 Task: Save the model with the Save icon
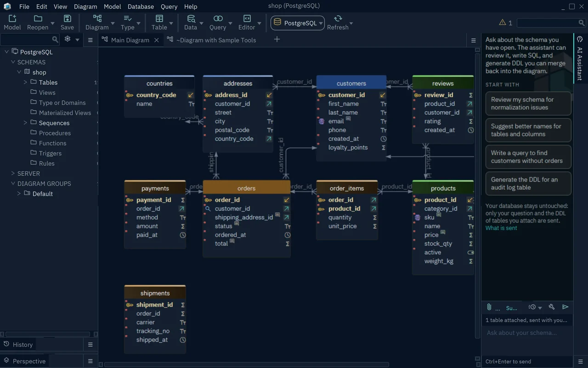67,18
